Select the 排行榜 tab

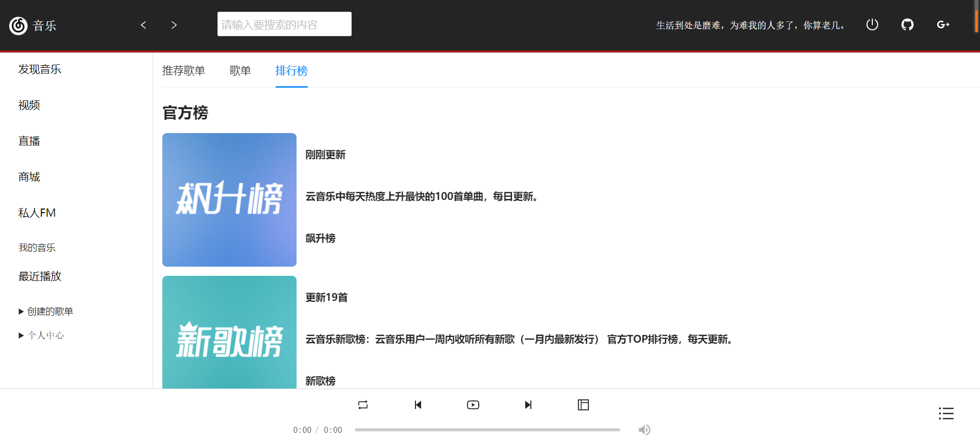(291, 71)
